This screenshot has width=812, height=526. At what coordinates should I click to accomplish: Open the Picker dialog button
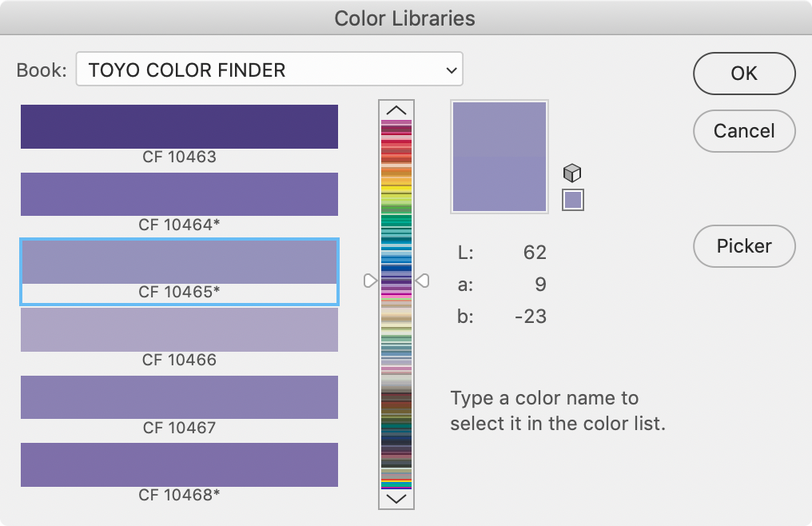744,246
